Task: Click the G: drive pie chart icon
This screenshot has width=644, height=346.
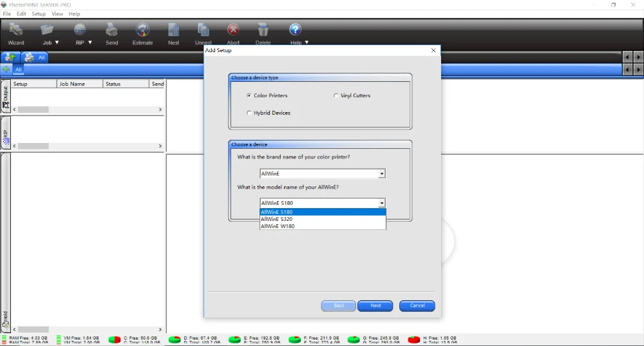Action: pos(354,340)
